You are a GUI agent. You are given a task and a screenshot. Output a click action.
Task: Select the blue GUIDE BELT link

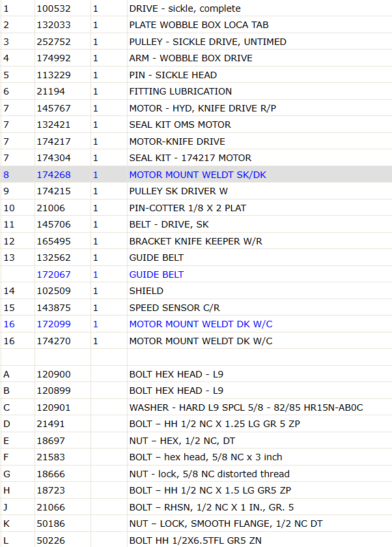point(156,274)
